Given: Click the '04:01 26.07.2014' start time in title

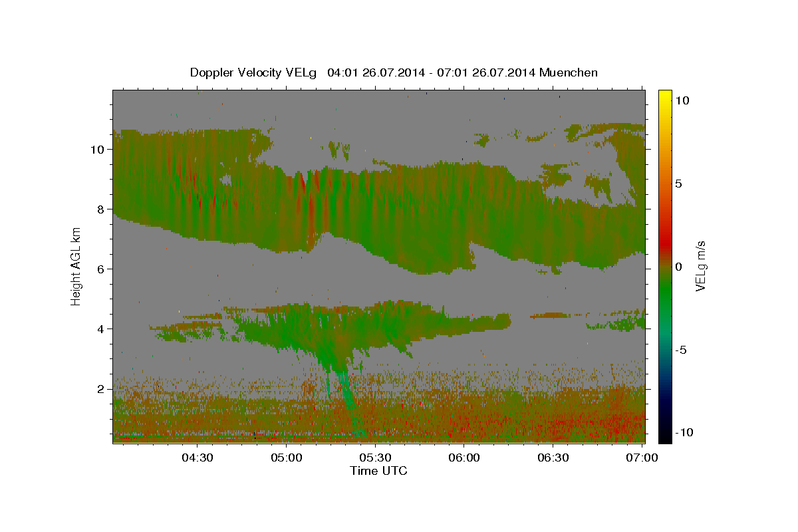Looking at the screenshot, I should (374, 72).
